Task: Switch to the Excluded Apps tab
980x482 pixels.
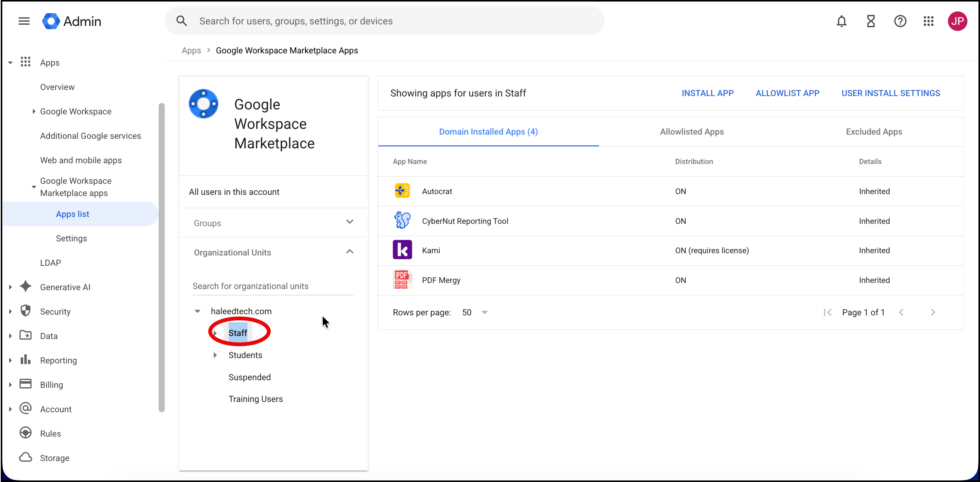Action: [874, 132]
